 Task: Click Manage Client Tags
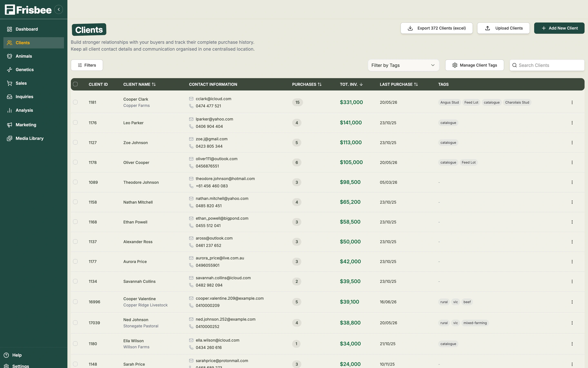coord(474,65)
